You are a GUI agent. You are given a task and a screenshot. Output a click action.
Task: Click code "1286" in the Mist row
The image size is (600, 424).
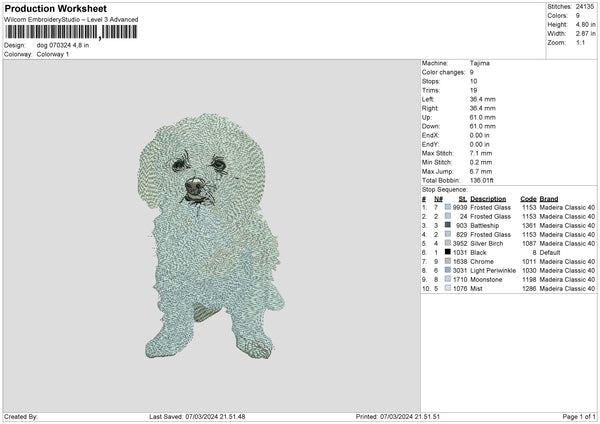click(529, 288)
